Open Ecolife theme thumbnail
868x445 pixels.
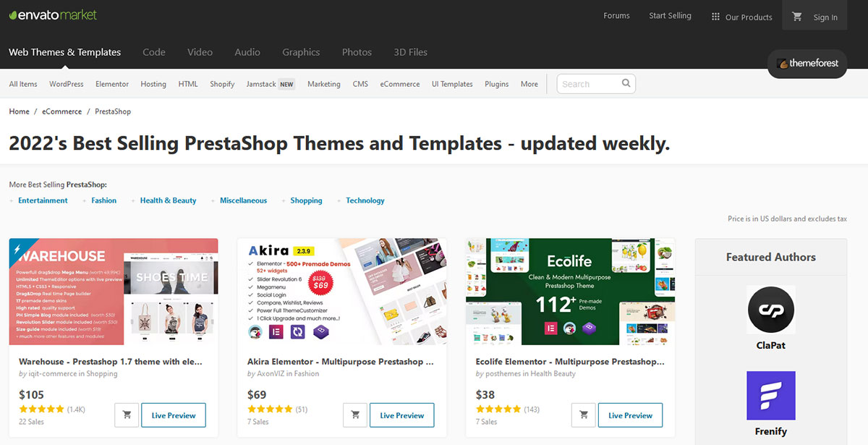pos(571,292)
